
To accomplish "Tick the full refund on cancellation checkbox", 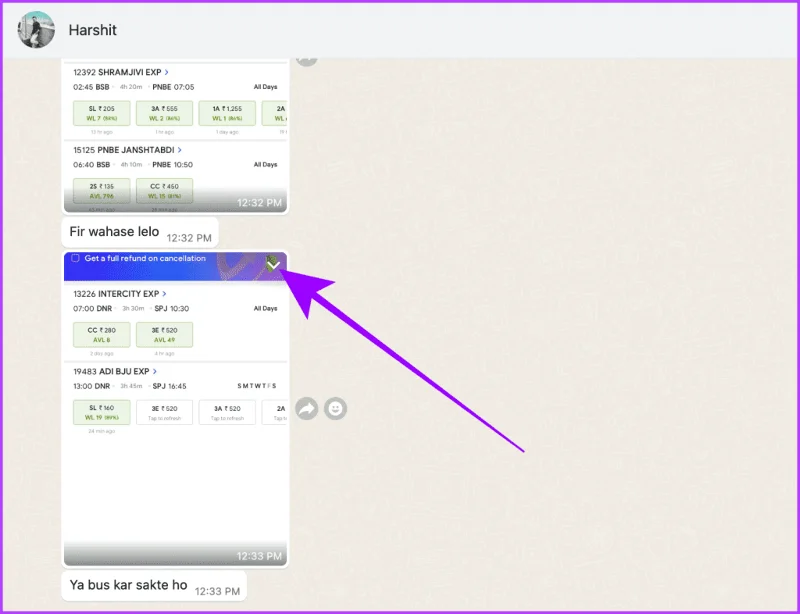I will (76, 258).
